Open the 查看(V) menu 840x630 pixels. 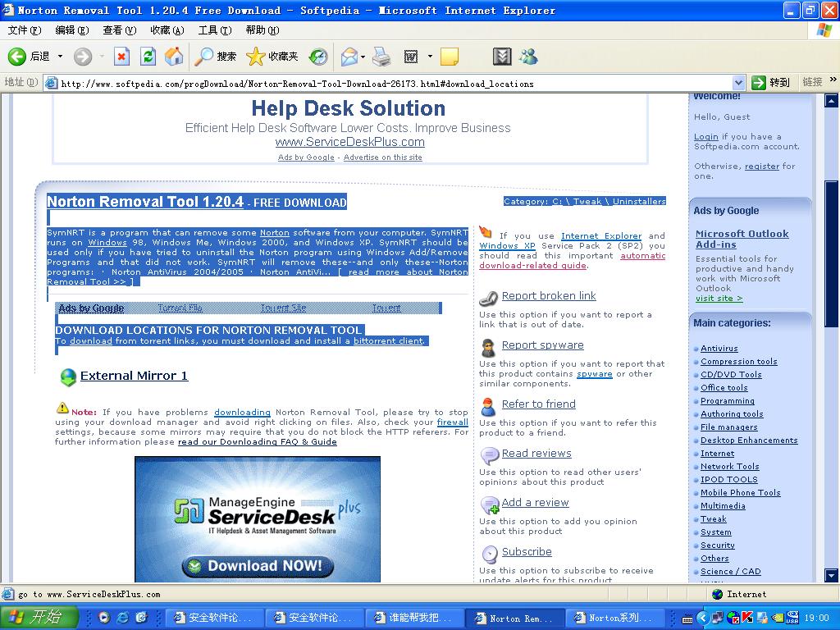[x=120, y=30]
